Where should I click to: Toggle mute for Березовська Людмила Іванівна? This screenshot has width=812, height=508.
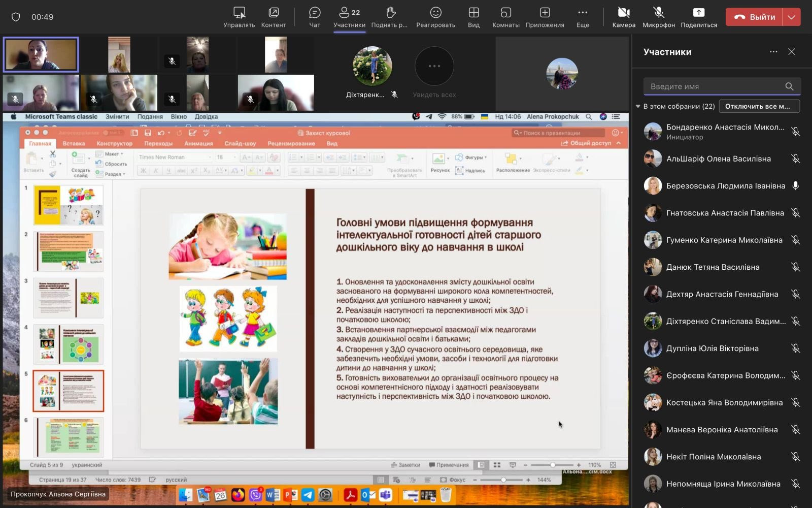click(795, 186)
